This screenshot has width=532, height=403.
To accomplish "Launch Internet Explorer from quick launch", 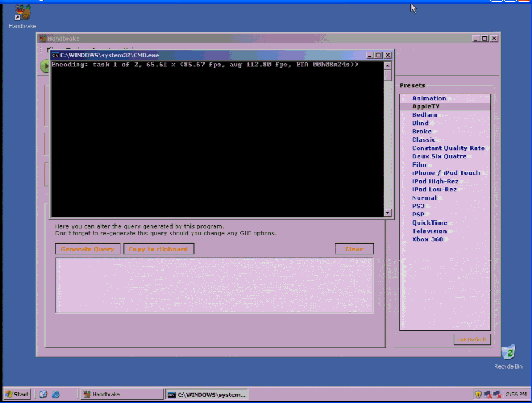I will pyautogui.click(x=55, y=394).
